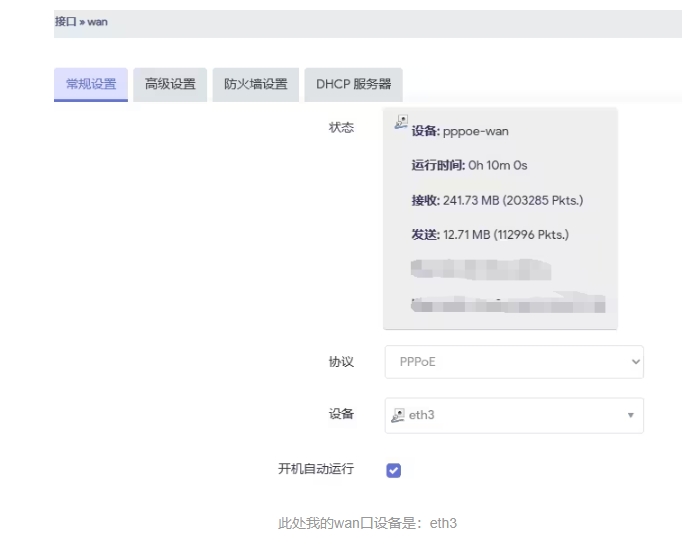Image resolution: width=692 pixels, height=535 pixels.
Task: Expand the 设备 eth3 dropdown arrow
Action: pos(630,415)
